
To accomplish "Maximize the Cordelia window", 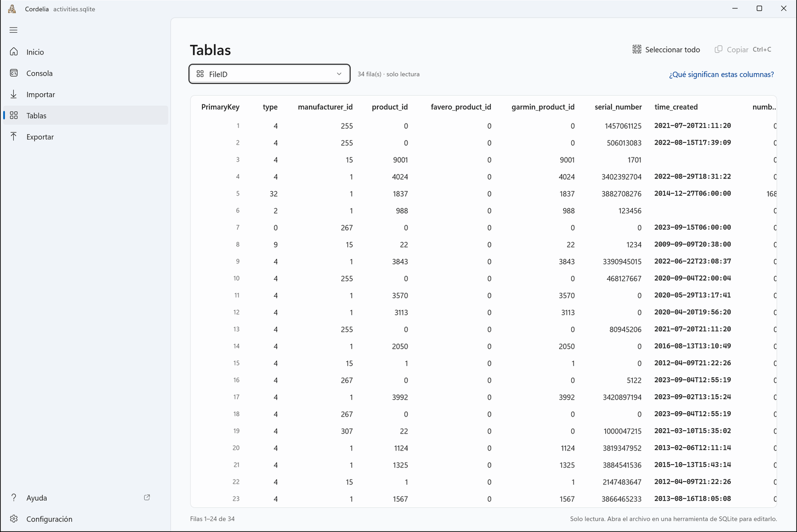I will point(759,8).
